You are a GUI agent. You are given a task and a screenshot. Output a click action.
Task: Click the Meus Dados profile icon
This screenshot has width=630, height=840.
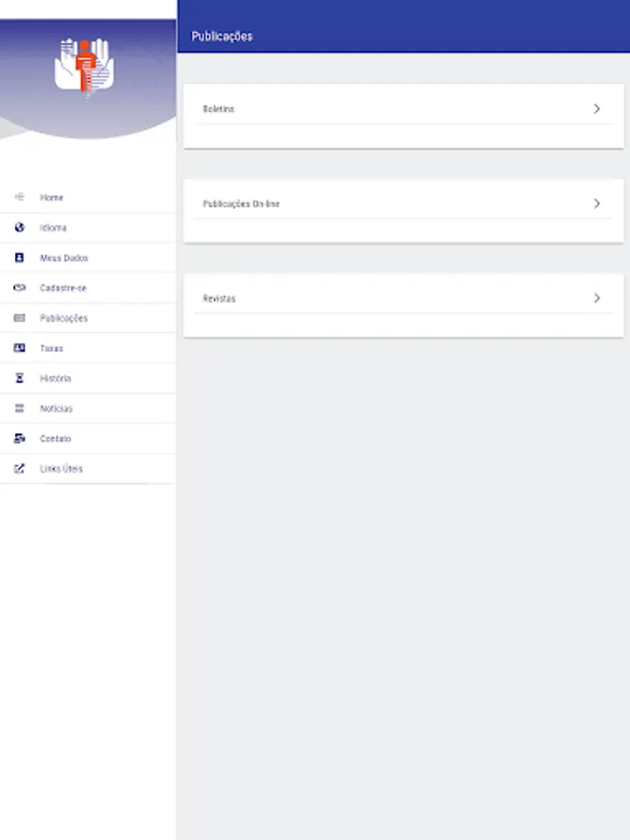point(20,258)
